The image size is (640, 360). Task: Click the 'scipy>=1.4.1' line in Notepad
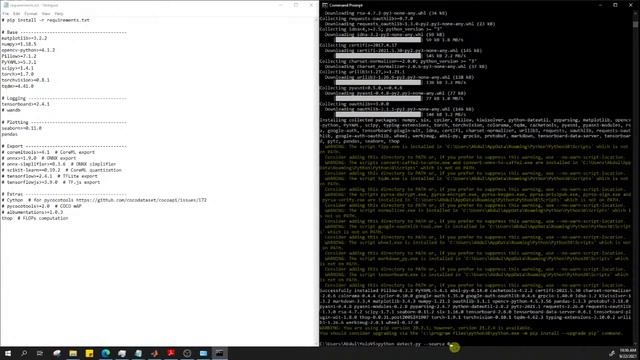click(18, 68)
